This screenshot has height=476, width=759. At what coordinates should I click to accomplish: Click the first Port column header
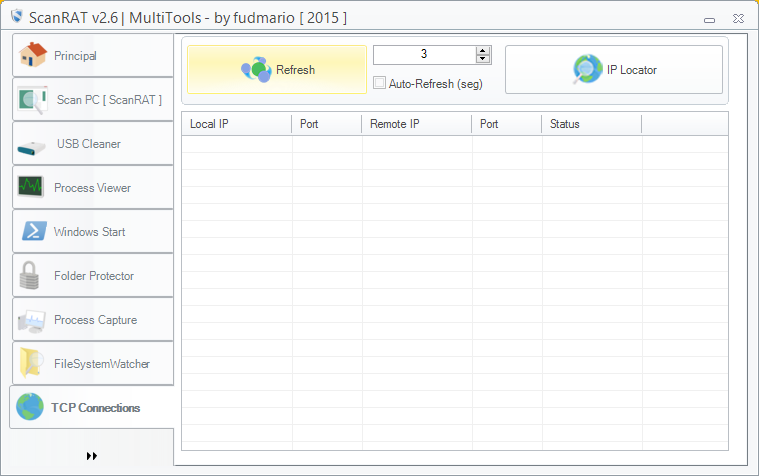327,124
